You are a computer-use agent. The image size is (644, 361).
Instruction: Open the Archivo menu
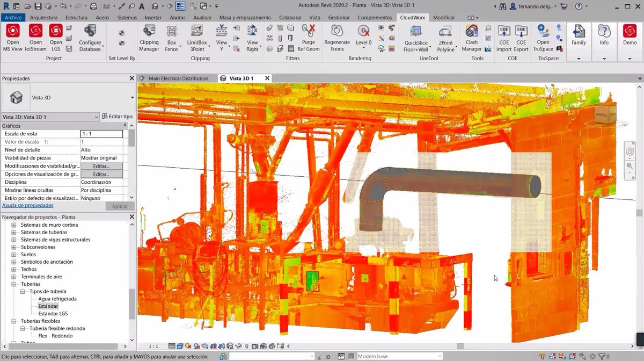pos(13,18)
